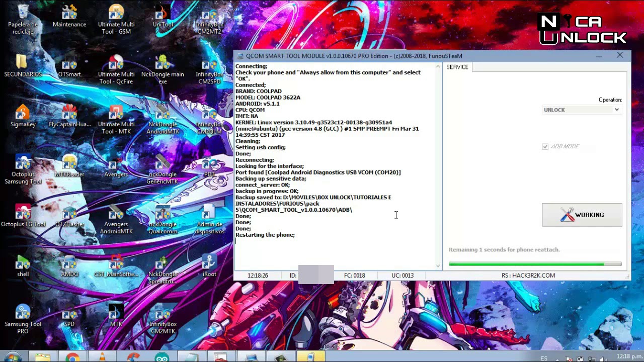Screen dimensions: 644x362
Task: Open the Papelera de reciclaje desktop icon
Action: click(x=23, y=19)
